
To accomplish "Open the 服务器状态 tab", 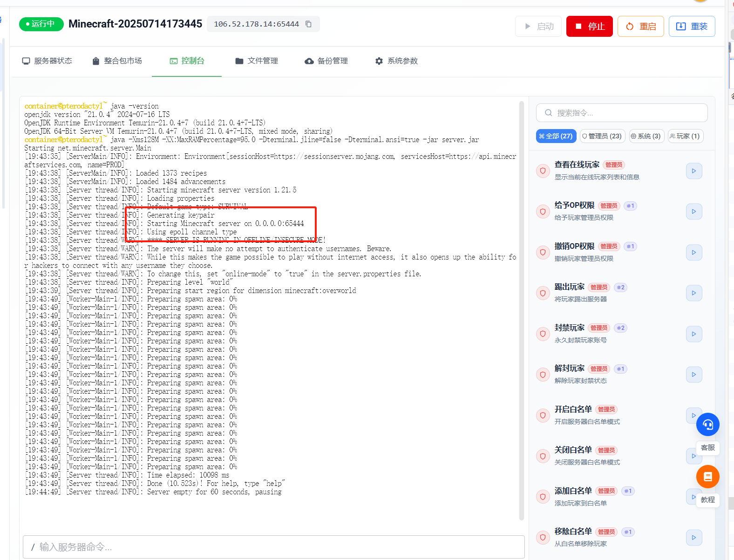I will (x=47, y=61).
